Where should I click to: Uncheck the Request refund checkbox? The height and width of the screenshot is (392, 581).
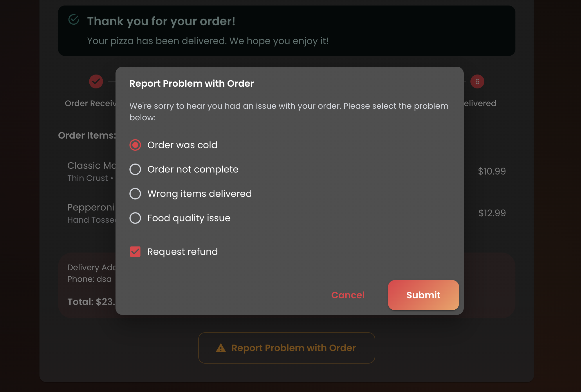point(135,252)
